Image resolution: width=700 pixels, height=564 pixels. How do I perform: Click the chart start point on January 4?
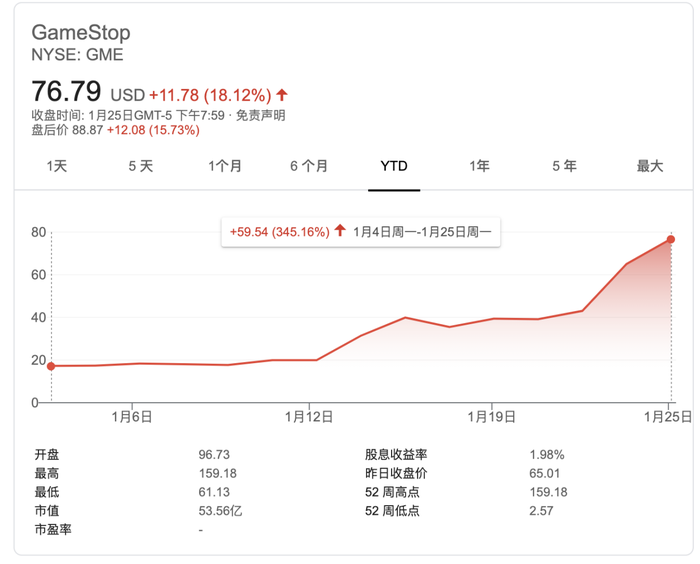(51, 366)
